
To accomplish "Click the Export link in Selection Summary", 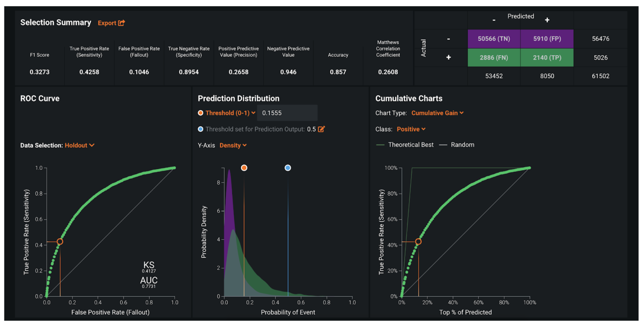I will 107,23.
